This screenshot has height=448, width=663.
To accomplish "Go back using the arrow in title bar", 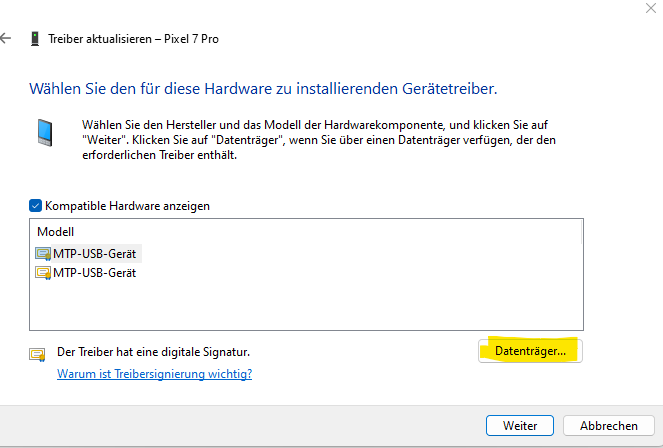I will [7, 39].
